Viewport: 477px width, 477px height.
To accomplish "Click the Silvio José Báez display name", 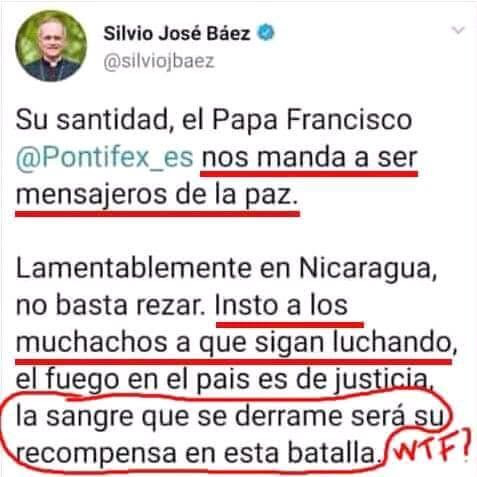I will click(x=177, y=34).
